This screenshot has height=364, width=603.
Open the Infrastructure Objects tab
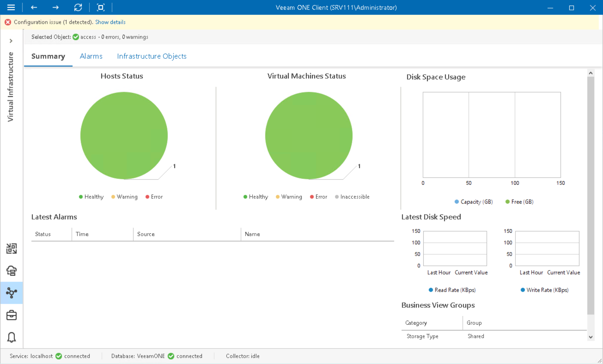(152, 56)
